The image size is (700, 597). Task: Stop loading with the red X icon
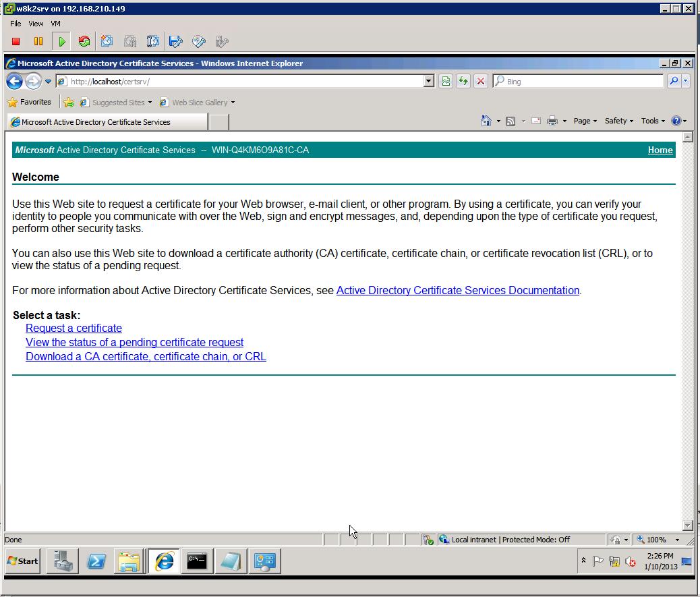480,81
